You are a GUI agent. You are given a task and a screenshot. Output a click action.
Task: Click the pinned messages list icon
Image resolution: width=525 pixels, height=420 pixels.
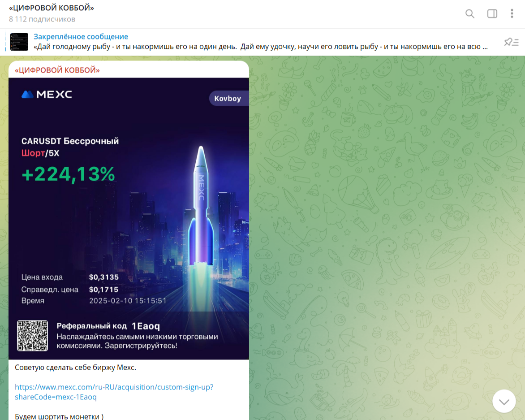[511, 42]
